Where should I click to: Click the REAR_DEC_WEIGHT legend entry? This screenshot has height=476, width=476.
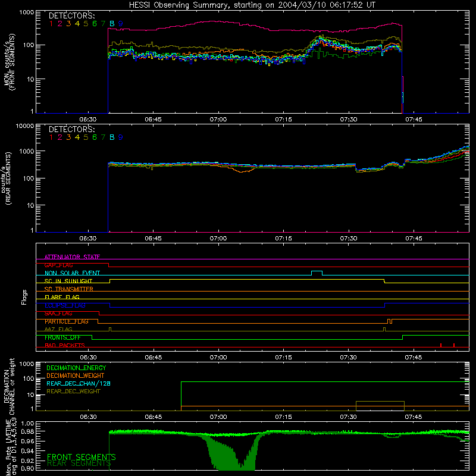point(73,392)
